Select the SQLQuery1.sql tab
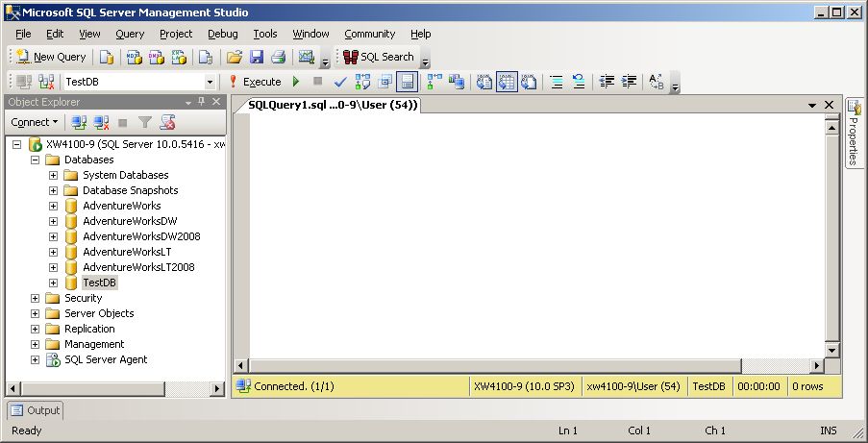Image resolution: width=868 pixels, height=443 pixels. pos(333,105)
